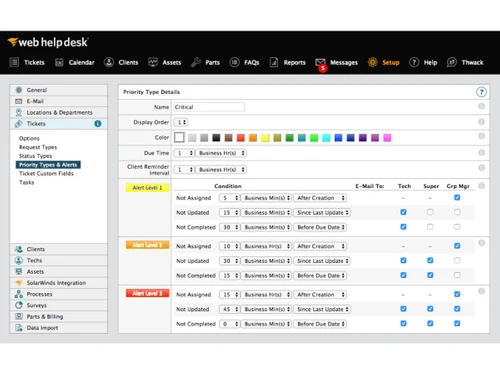Open the Due Time Business Hr(s) unit dropdown
The height and width of the screenshot is (375, 500).
221,153
